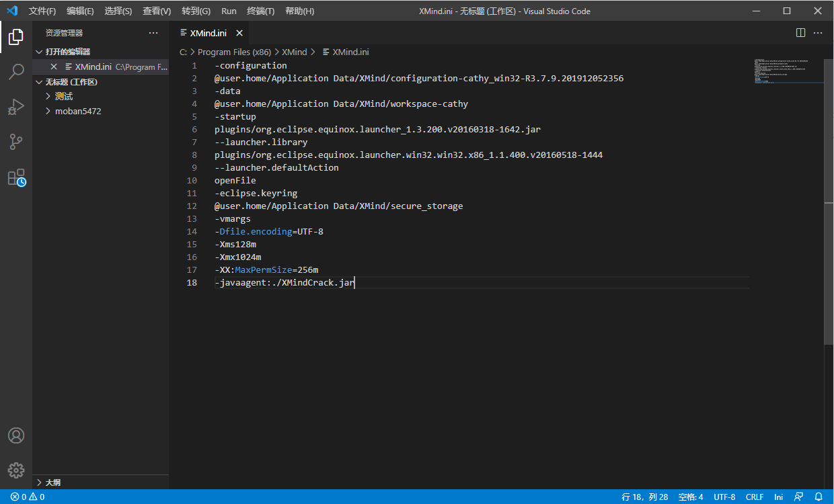This screenshot has width=834, height=504.
Task: Open the 编辑(E) menu
Action: point(80,11)
